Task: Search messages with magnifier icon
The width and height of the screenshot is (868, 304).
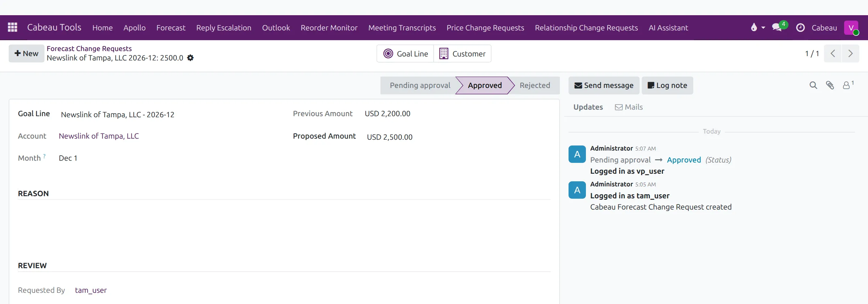Action: pyautogui.click(x=813, y=85)
